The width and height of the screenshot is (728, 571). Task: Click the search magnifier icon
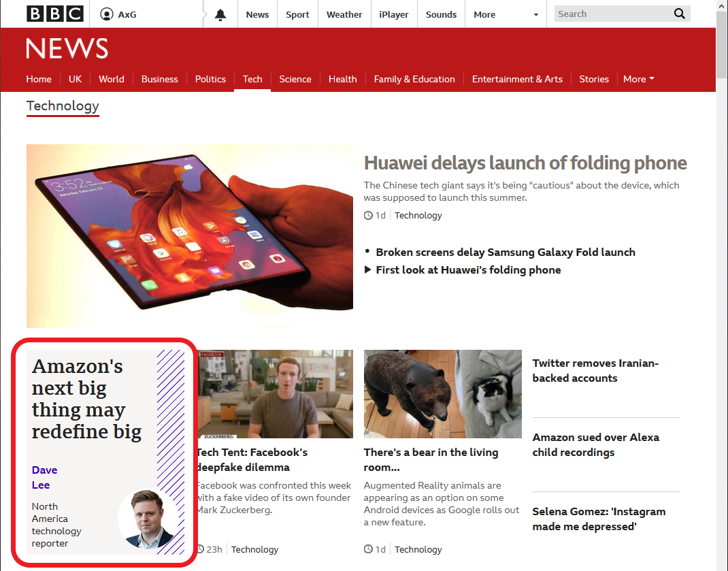click(x=679, y=14)
